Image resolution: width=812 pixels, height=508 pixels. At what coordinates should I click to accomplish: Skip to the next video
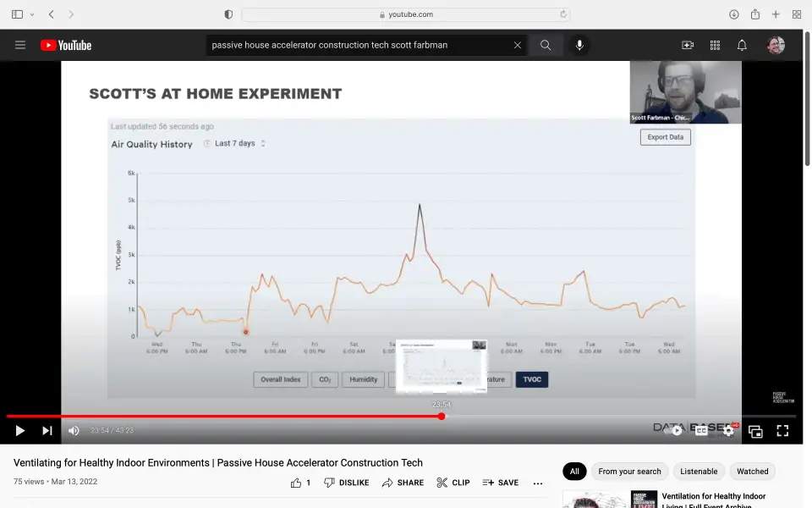click(x=47, y=431)
